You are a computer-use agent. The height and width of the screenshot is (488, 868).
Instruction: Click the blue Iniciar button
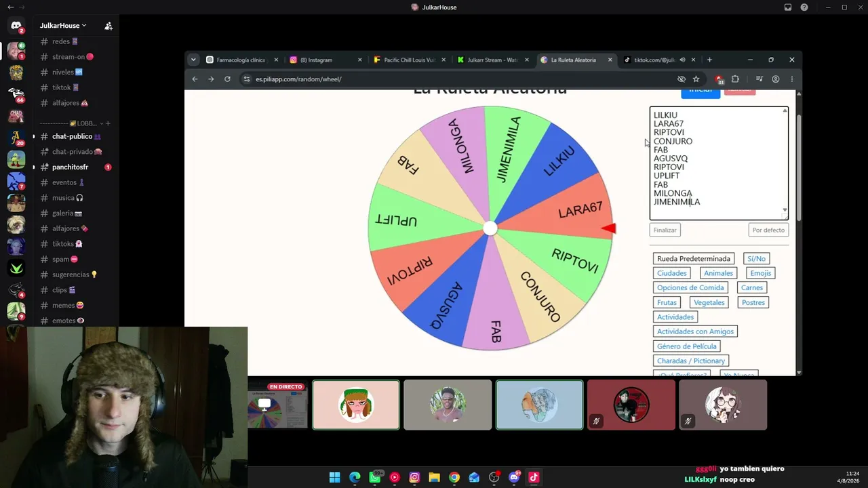[701, 92]
